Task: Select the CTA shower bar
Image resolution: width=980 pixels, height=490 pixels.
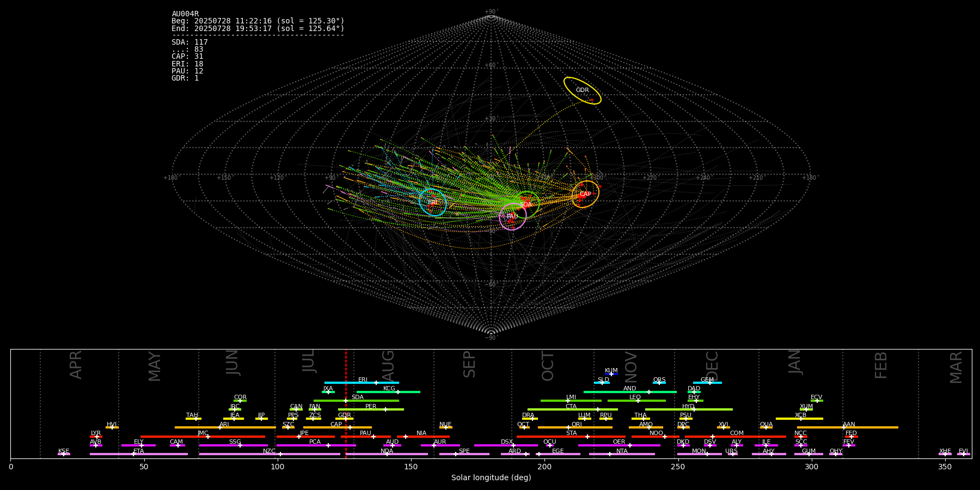Action: click(x=573, y=409)
